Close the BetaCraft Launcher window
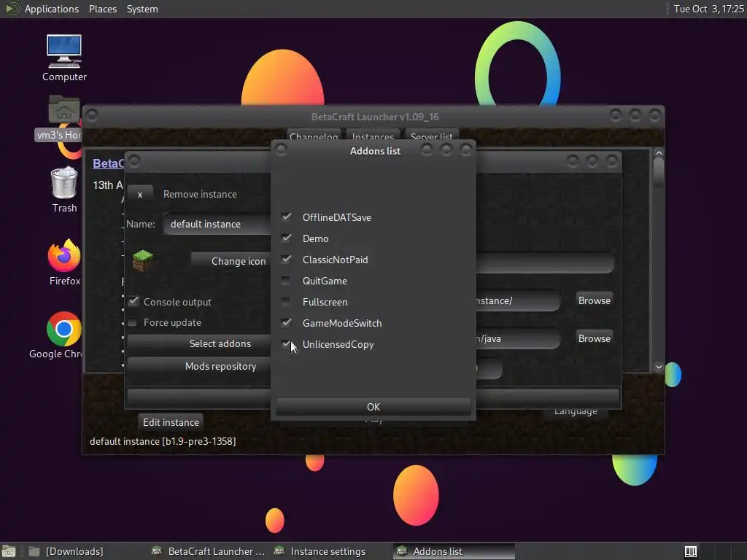This screenshot has height=560, width=747. tap(655, 115)
